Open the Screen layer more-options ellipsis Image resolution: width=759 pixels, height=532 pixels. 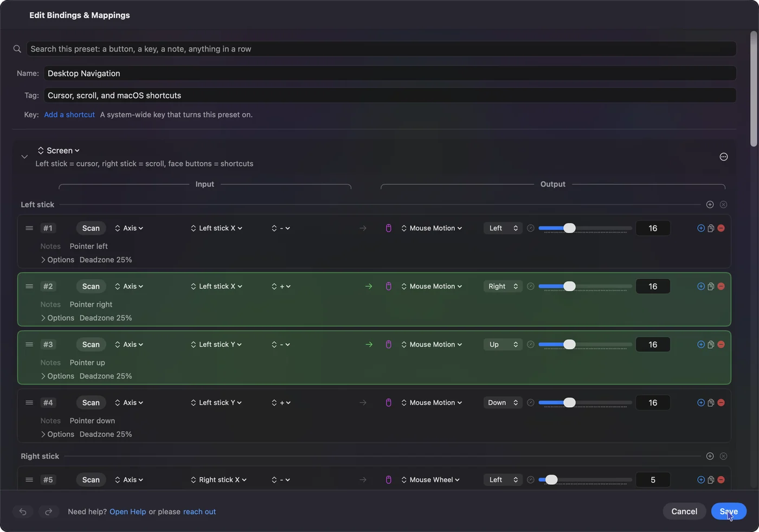[x=723, y=157]
